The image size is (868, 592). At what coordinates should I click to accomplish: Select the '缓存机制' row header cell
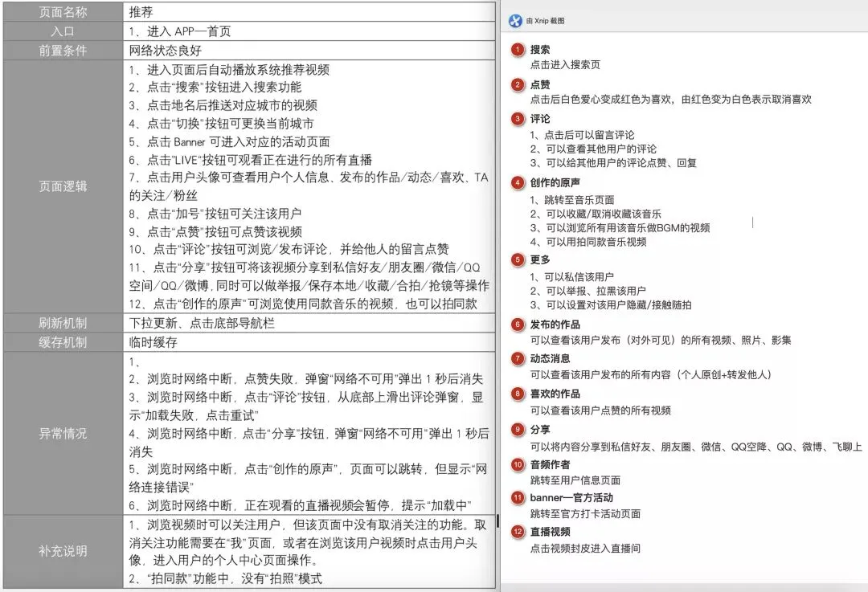pyautogui.click(x=63, y=342)
